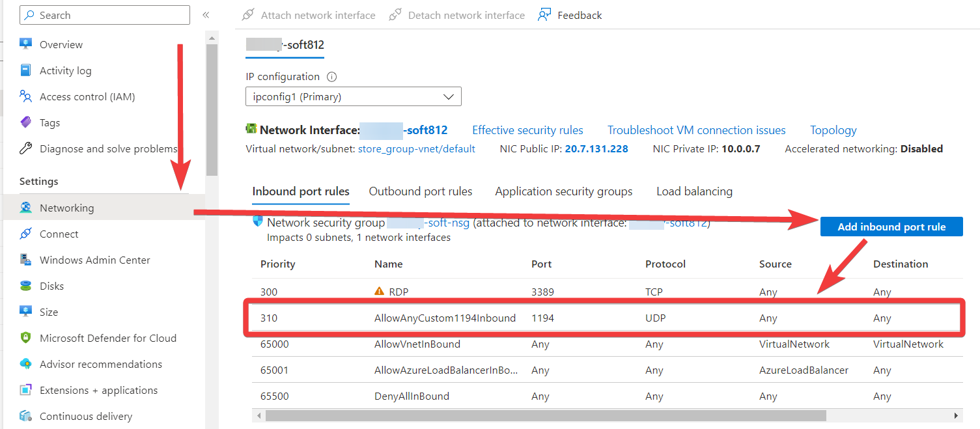Screen dimensions: 980x429
Task: Click the Connect icon in sidebar
Action: click(25, 234)
